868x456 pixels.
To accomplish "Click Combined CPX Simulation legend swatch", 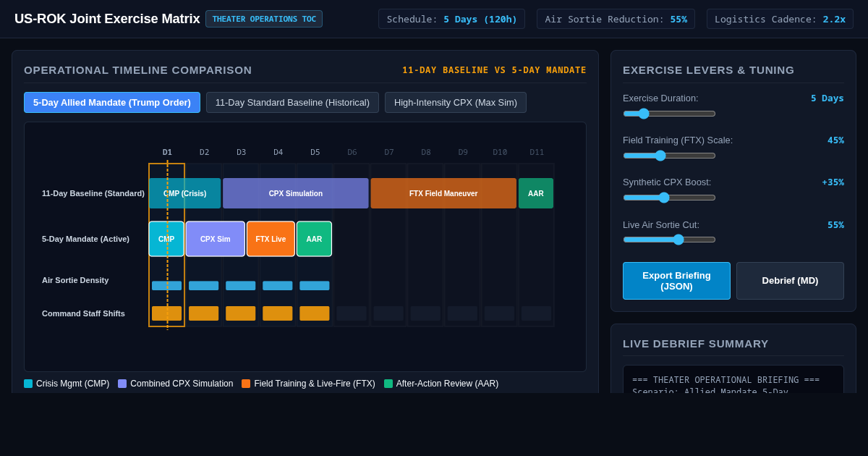I will [x=122, y=384].
